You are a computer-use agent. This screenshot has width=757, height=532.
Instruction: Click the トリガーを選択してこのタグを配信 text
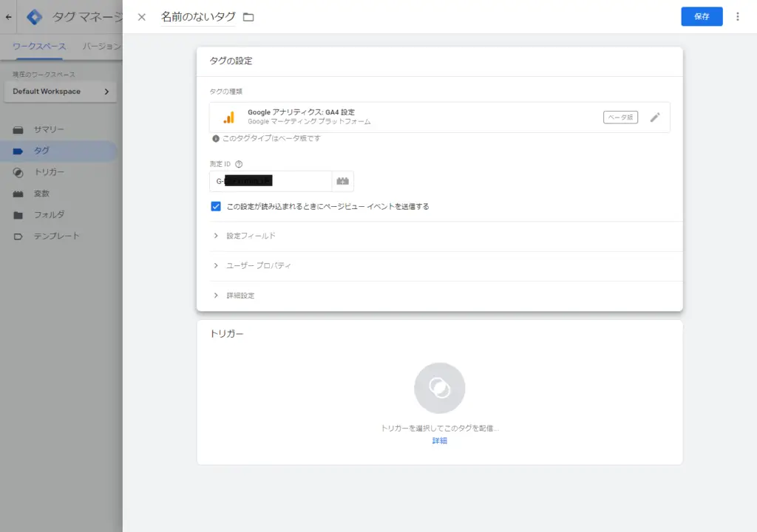tap(439, 429)
